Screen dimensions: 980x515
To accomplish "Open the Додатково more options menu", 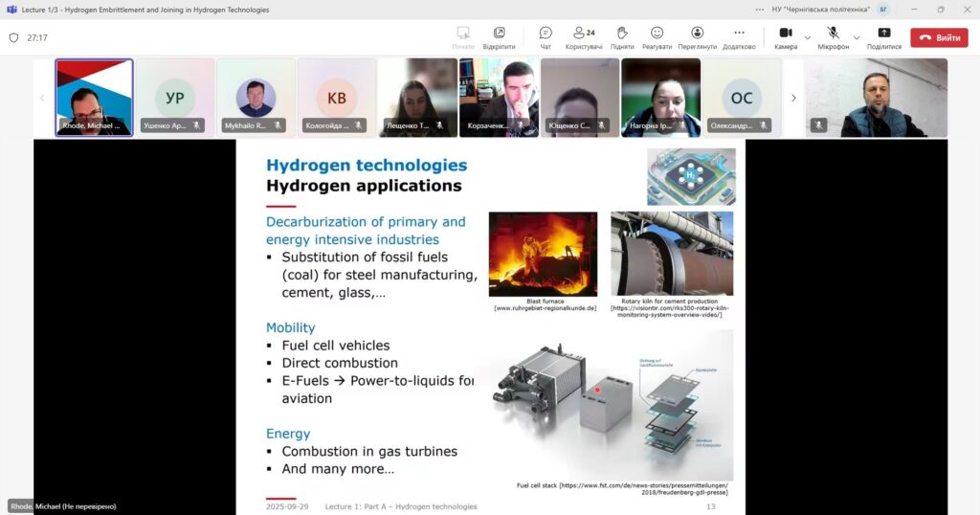I will (739, 37).
